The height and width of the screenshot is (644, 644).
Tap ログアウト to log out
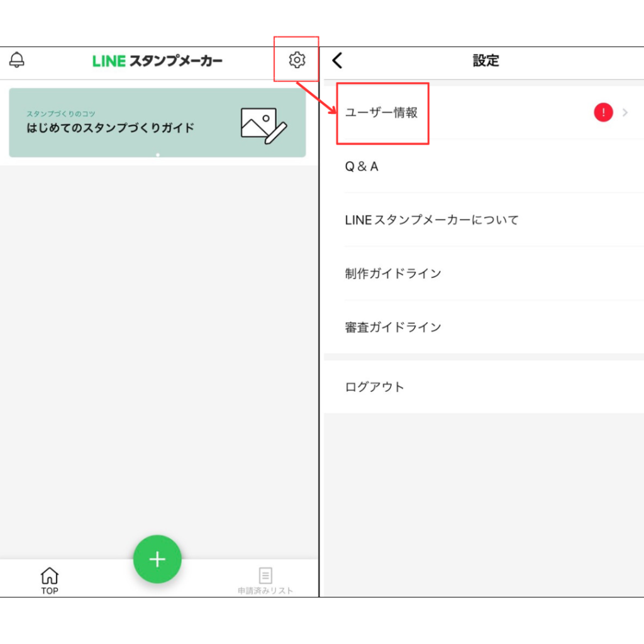pos(484,387)
